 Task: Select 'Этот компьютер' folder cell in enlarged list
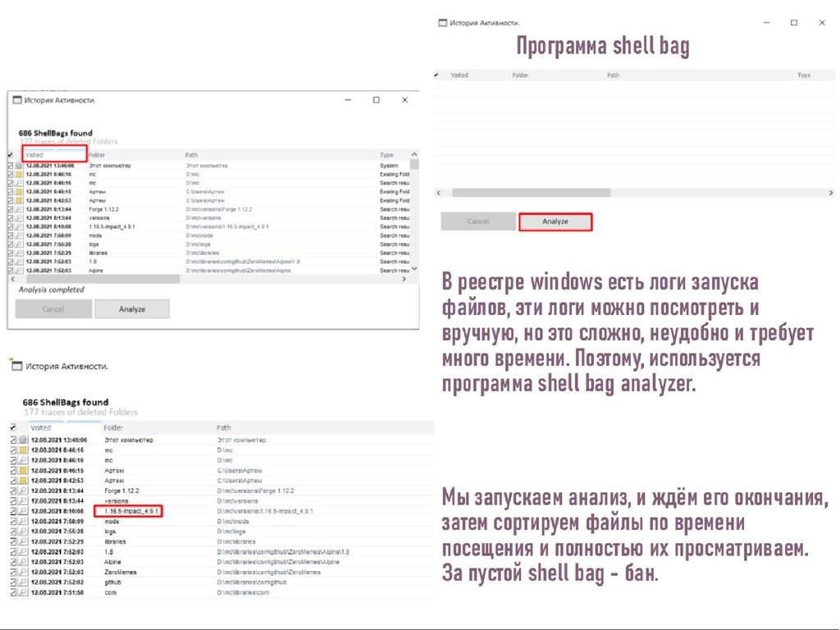[x=129, y=440]
